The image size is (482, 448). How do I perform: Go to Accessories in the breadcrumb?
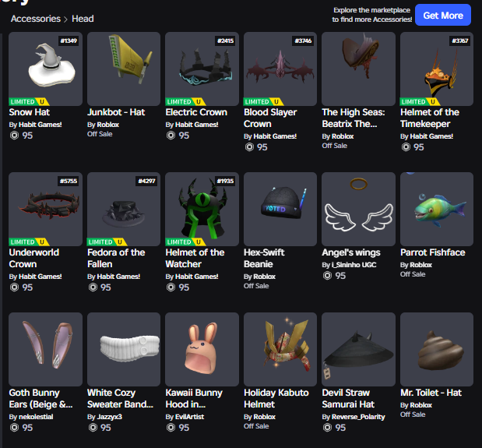pos(36,19)
